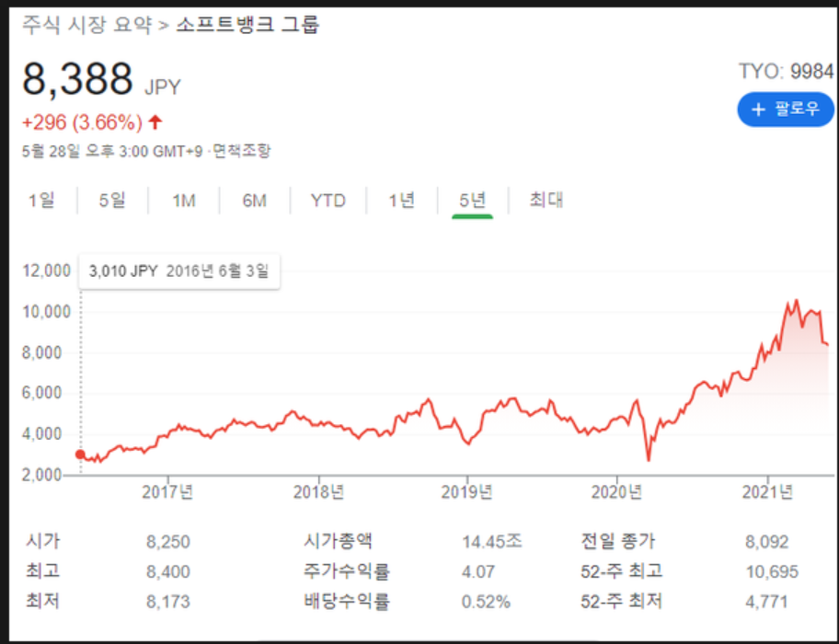Click the 2019년 axis label
The height and width of the screenshot is (644, 839).
pyautogui.click(x=466, y=492)
